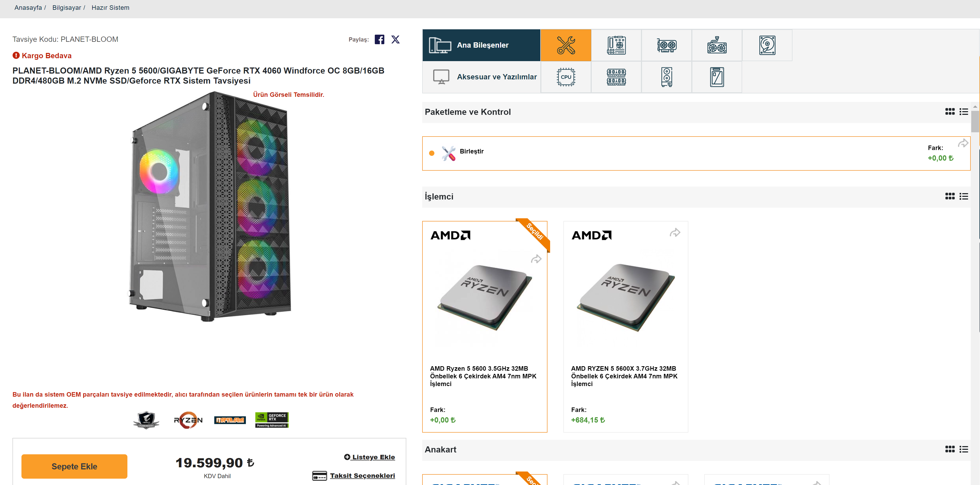980x485 pixels.
Task: Share on Facebook icon
Action: [x=379, y=39]
